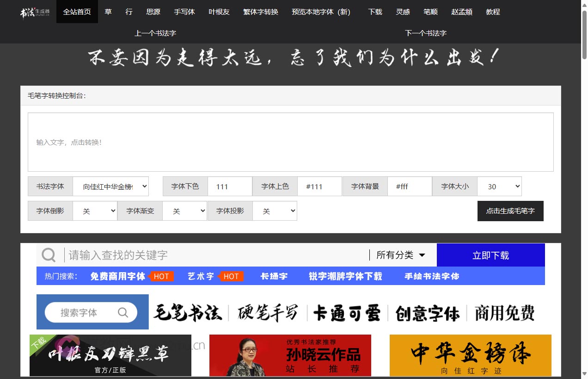588x379 pixels.
Task: Select the 繁体字转换 menu item
Action: [260, 12]
